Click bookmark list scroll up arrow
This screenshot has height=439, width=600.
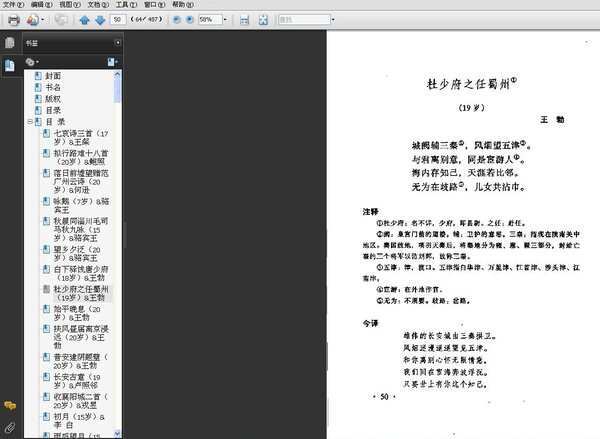coord(117,73)
